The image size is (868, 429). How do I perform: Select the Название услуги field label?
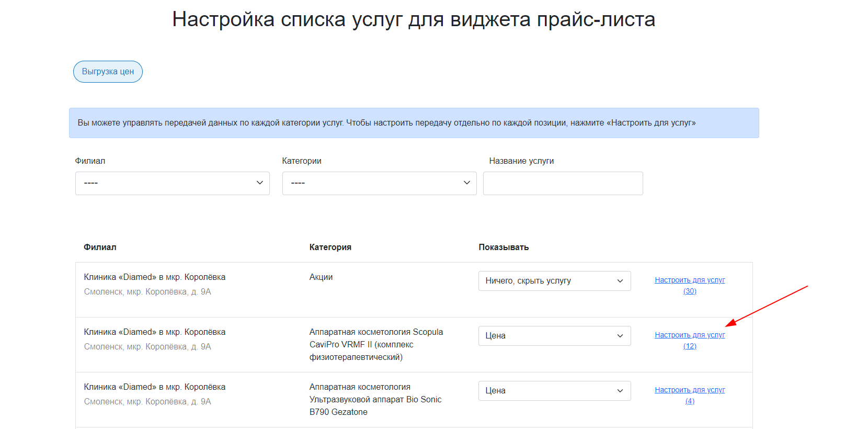[521, 161]
